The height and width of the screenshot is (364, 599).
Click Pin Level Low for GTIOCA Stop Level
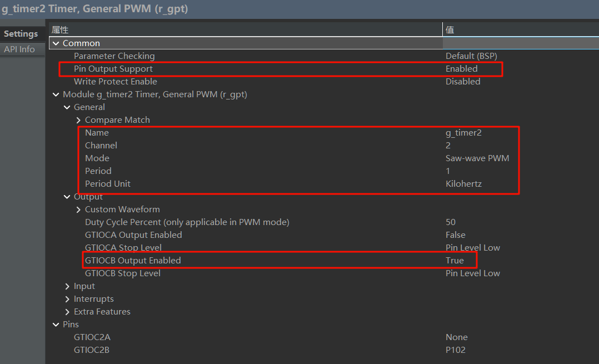coord(472,247)
